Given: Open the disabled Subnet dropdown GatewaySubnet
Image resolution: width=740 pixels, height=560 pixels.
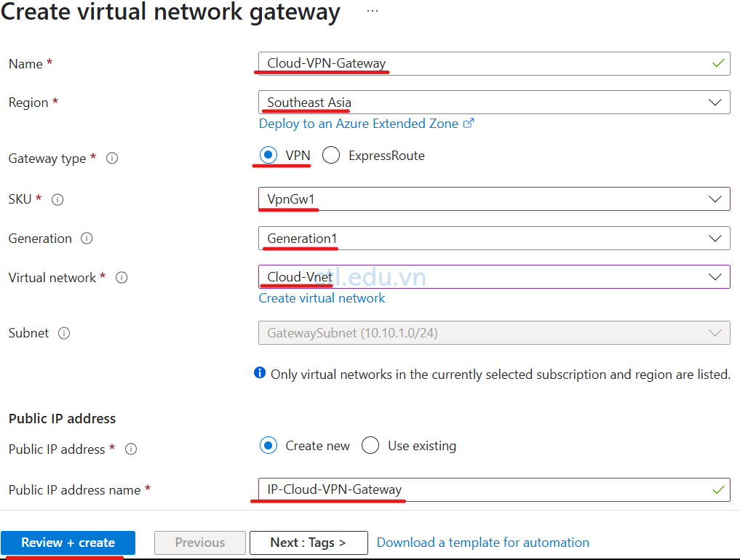Looking at the screenshot, I should click(494, 333).
